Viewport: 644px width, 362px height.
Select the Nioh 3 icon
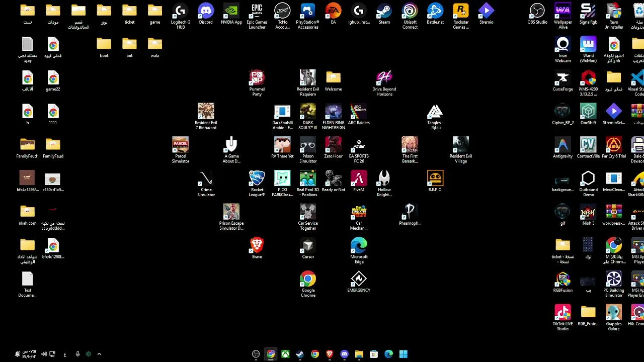(x=588, y=215)
